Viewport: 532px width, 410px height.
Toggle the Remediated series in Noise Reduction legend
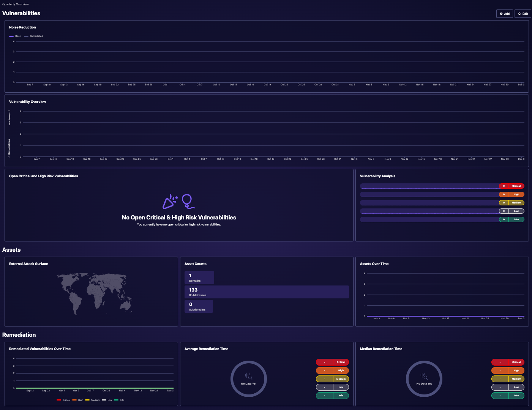pos(34,36)
